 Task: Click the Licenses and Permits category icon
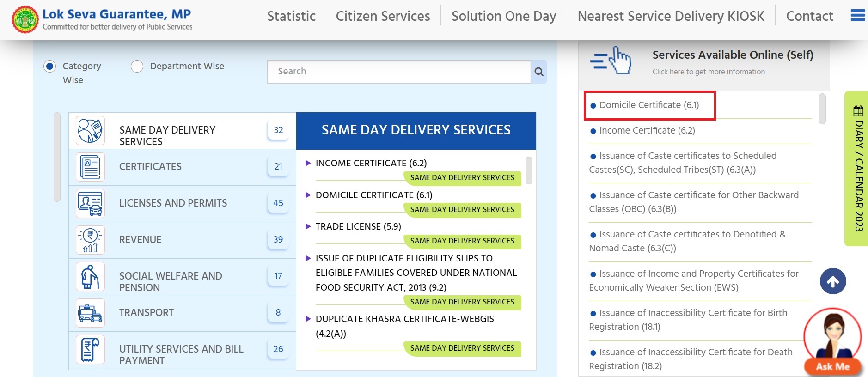[90, 203]
